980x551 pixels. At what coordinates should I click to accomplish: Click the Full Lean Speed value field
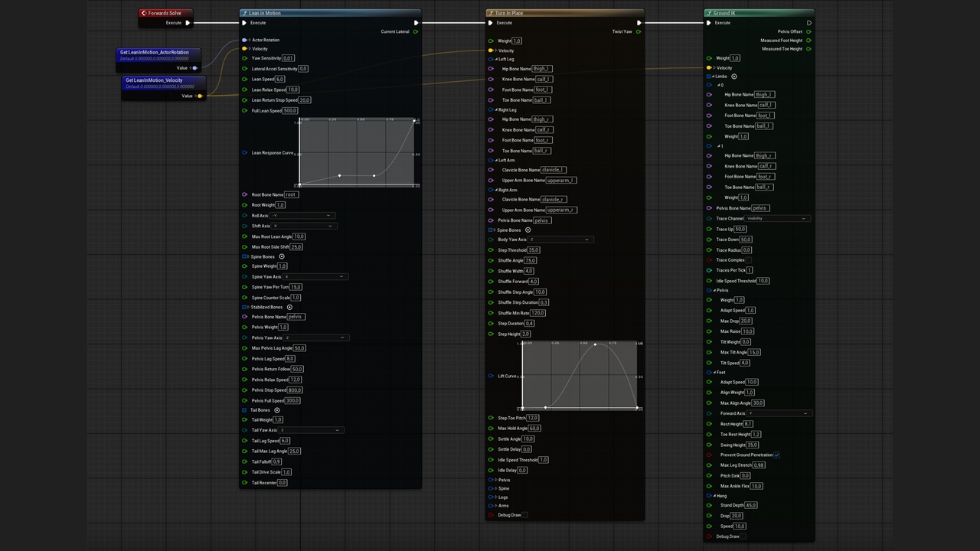point(290,110)
